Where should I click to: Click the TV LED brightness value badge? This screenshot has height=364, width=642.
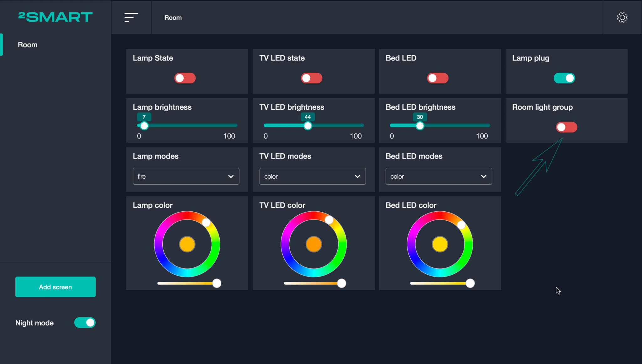click(308, 117)
